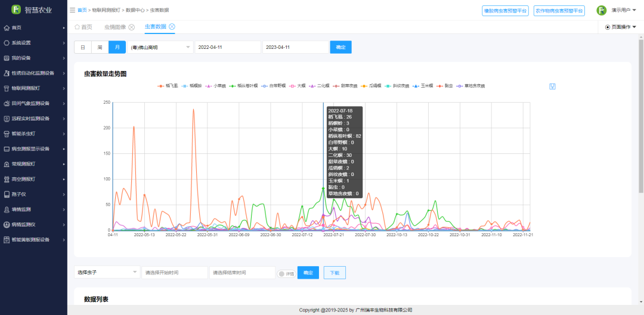Click the 2022-04-11 start date field
The image size is (644, 315).
point(228,47)
